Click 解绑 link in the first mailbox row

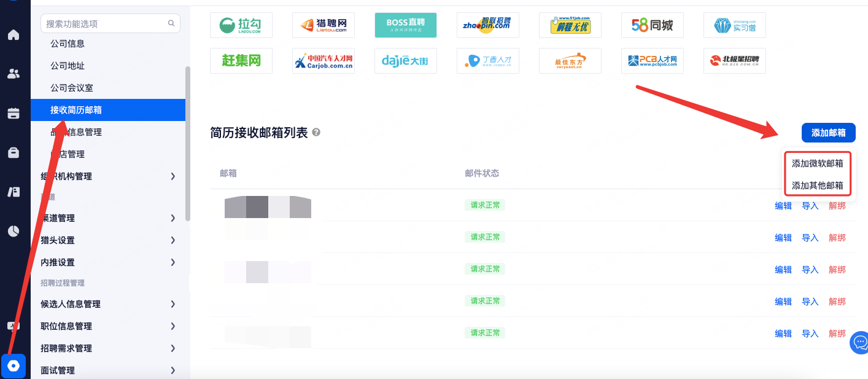[837, 206]
